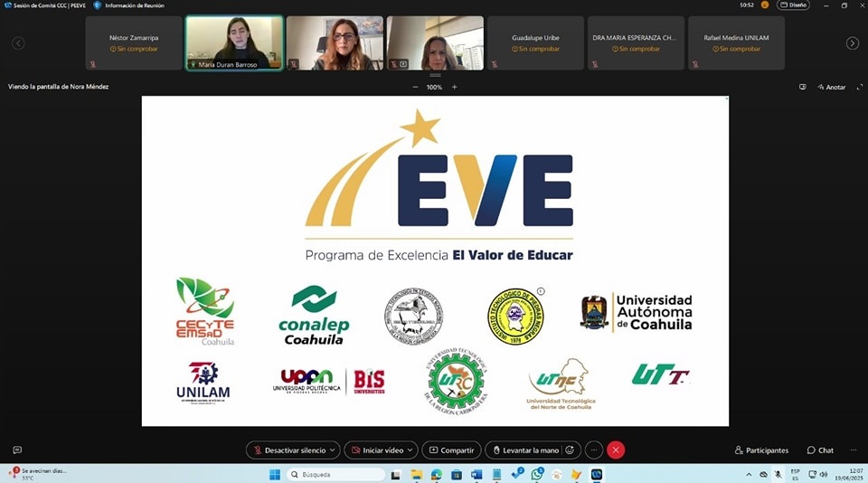Click the 50:52 meeting timer

tap(747, 5)
